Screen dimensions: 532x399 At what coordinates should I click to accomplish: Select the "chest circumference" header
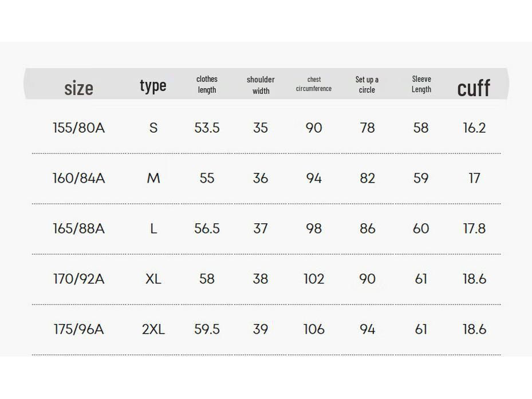(x=314, y=84)
